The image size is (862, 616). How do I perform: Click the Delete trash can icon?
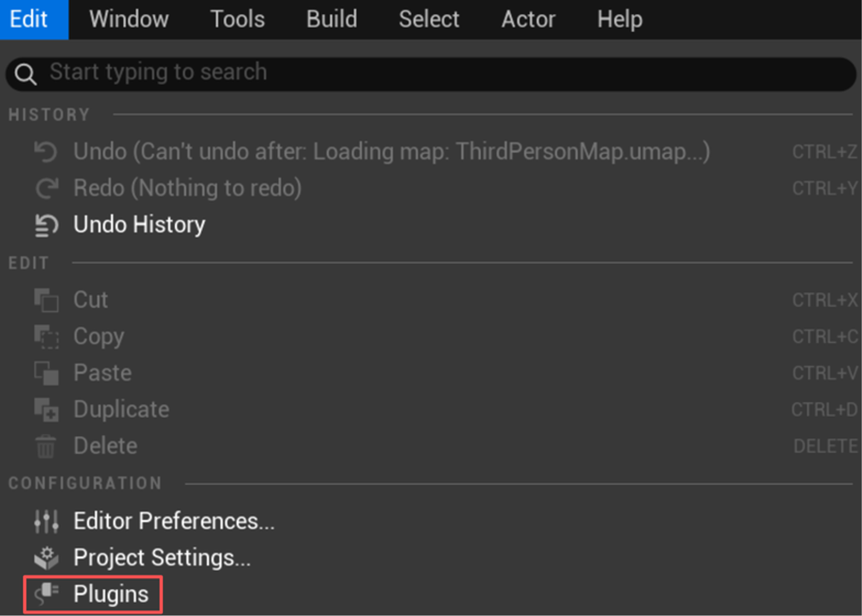[x=46, y=446]
